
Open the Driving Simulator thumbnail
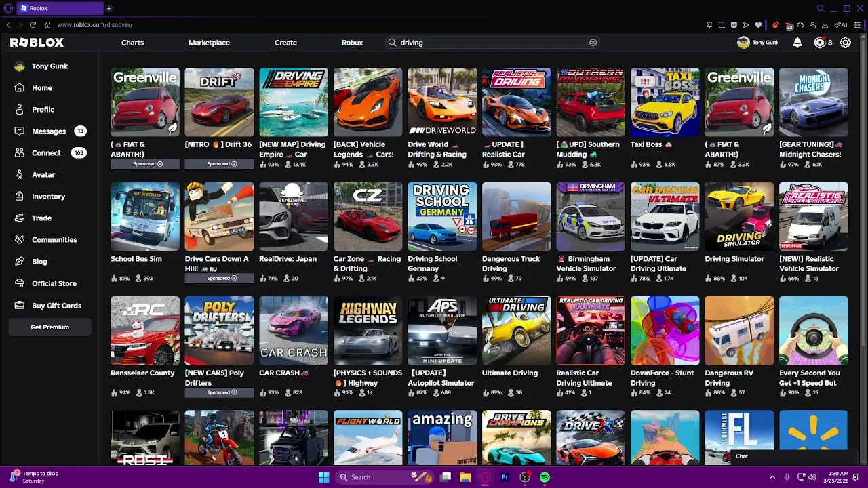(x=739, y=217)
